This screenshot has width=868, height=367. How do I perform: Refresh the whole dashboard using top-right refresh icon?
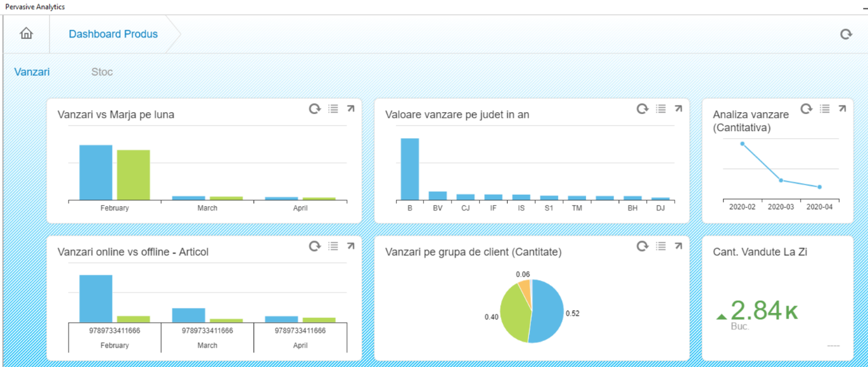tap(846, 34)
